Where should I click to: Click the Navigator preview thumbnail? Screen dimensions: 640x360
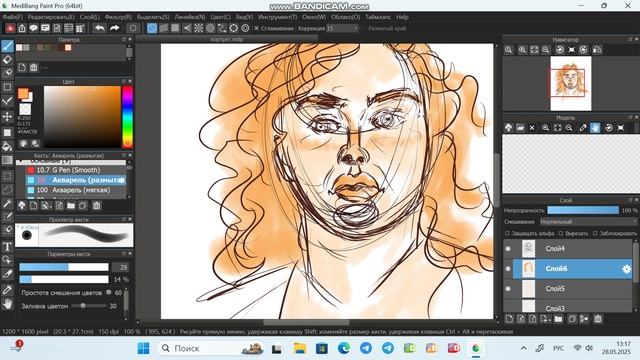point(571,83)
